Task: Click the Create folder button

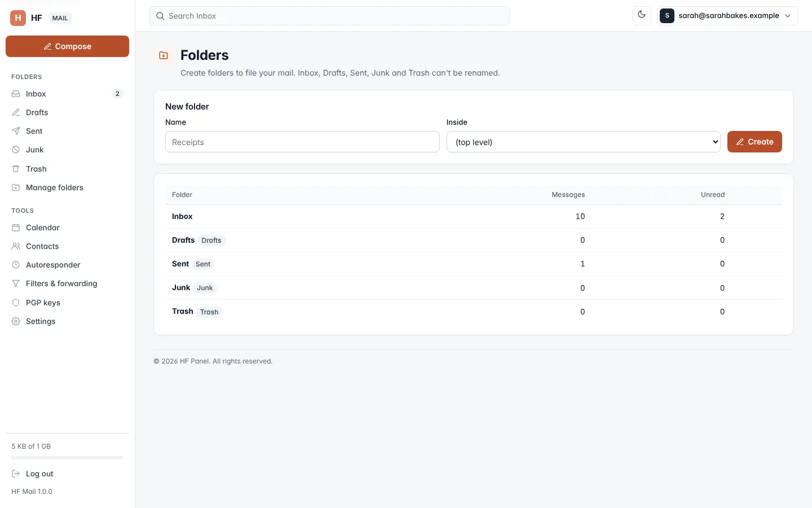Action: click(x=754, y=142)
